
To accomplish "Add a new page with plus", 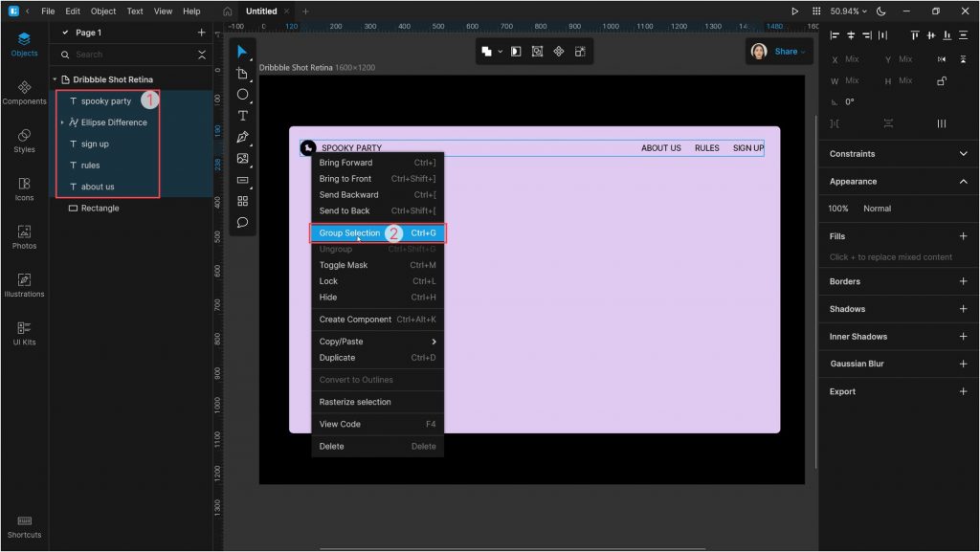I will coord(201,33).
